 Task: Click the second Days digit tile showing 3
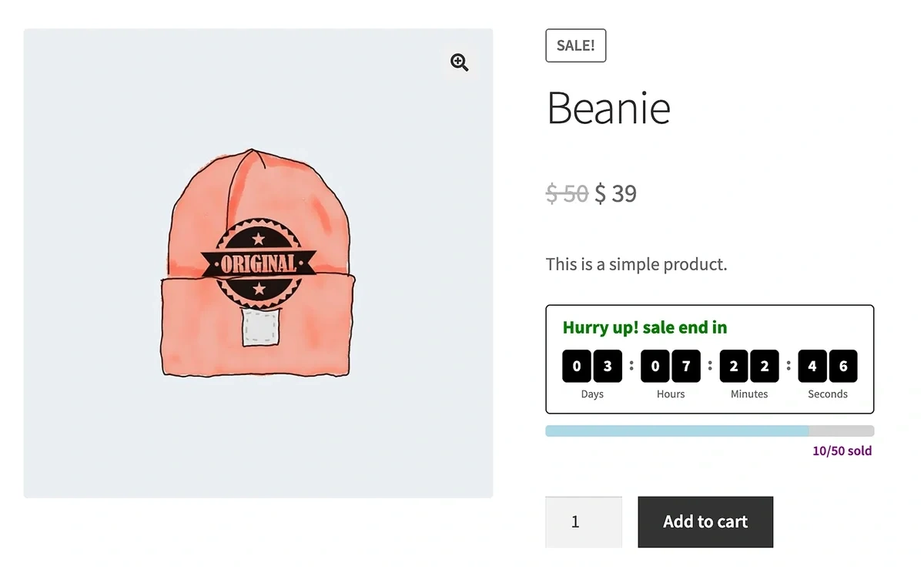click(x=608, y=367)
